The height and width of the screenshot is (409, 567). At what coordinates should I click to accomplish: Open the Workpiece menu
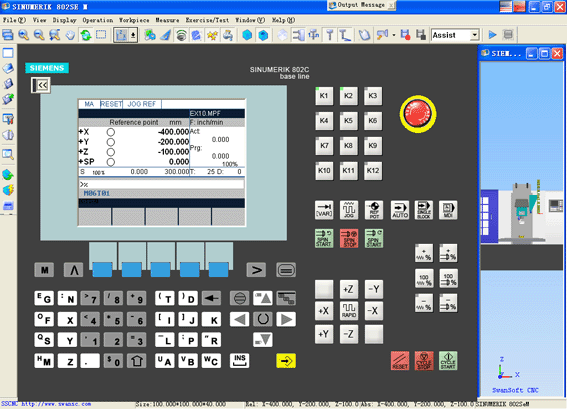pyautogui.click(x=134, y=20)
